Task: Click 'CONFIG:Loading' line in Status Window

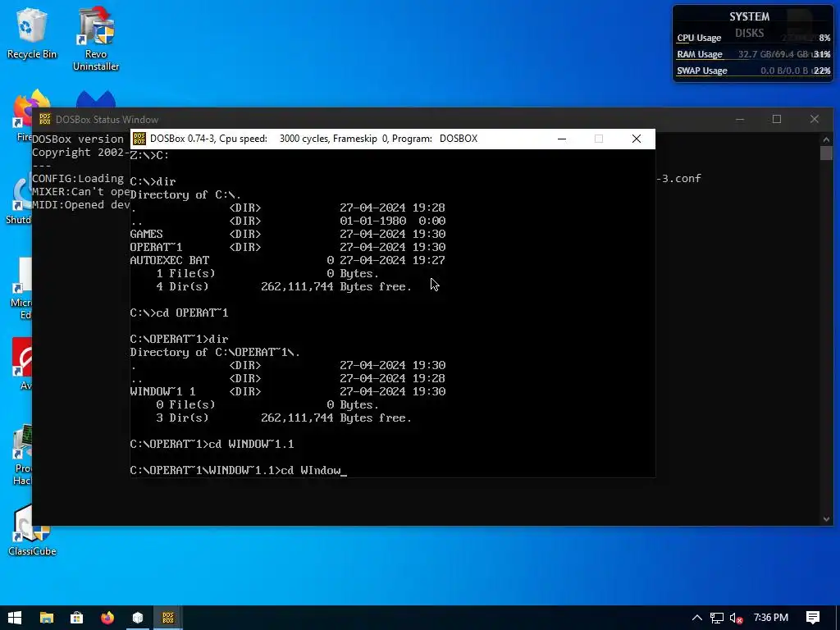Action: [78, 178]
